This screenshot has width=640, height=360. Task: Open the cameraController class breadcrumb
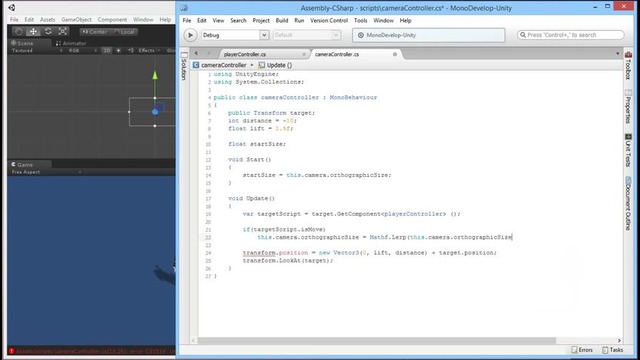(x=220, y=65)
